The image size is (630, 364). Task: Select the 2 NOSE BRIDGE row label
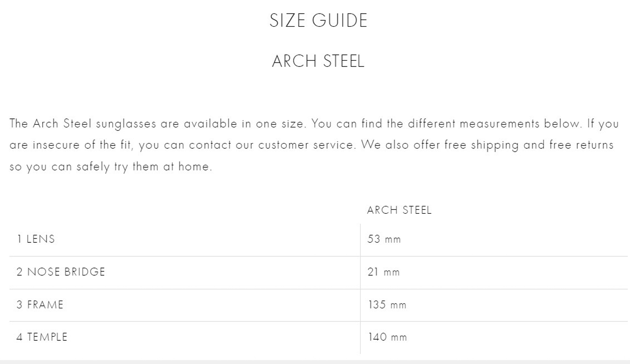point(61,272)
